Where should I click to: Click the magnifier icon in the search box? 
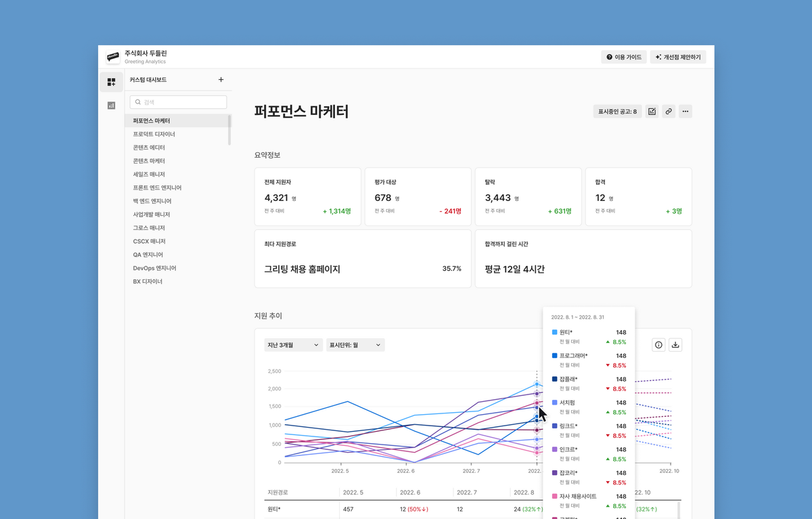[138, 102]
